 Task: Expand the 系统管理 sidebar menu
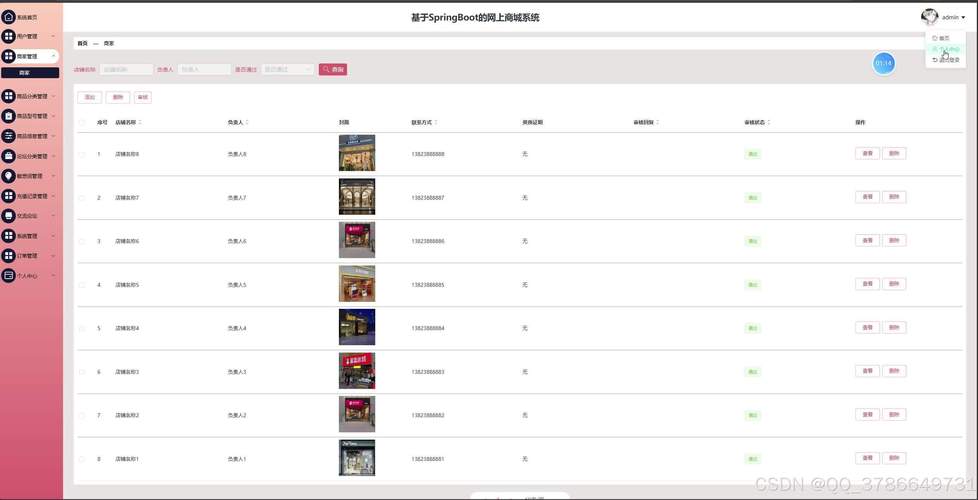pos(53,236)
